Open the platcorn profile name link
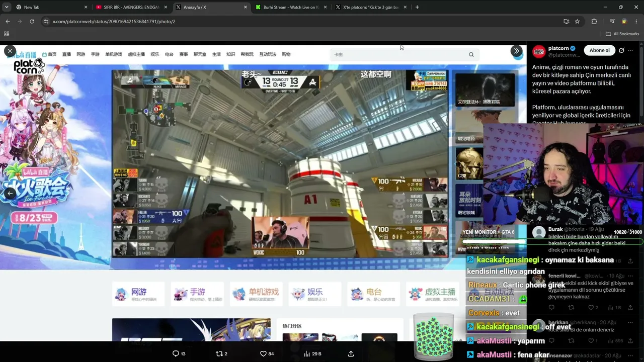This screenshot has height=362, width=644. click(558, 48)
